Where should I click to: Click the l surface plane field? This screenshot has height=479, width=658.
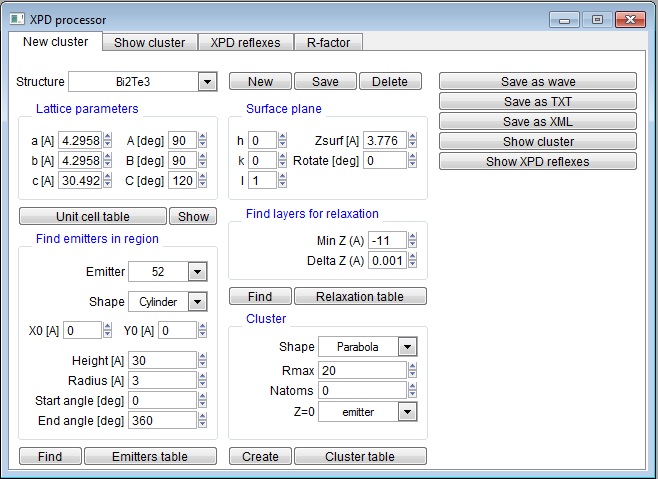(262, 181)
